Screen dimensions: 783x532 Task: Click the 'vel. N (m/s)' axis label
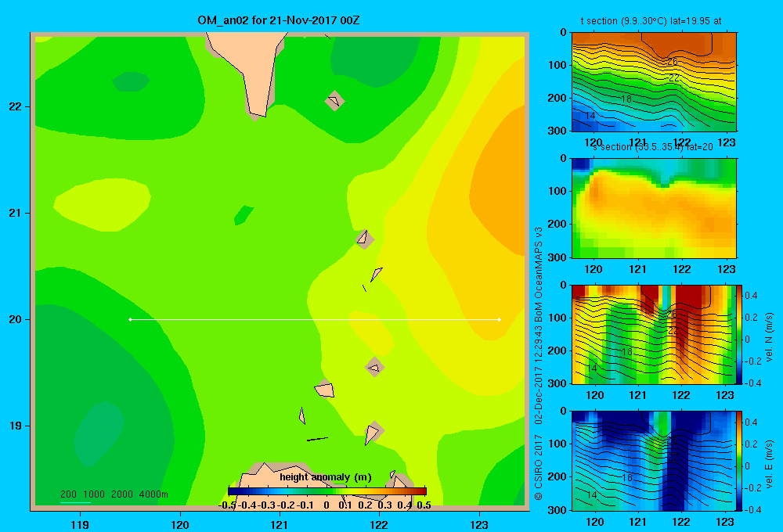tap(770, 337)
